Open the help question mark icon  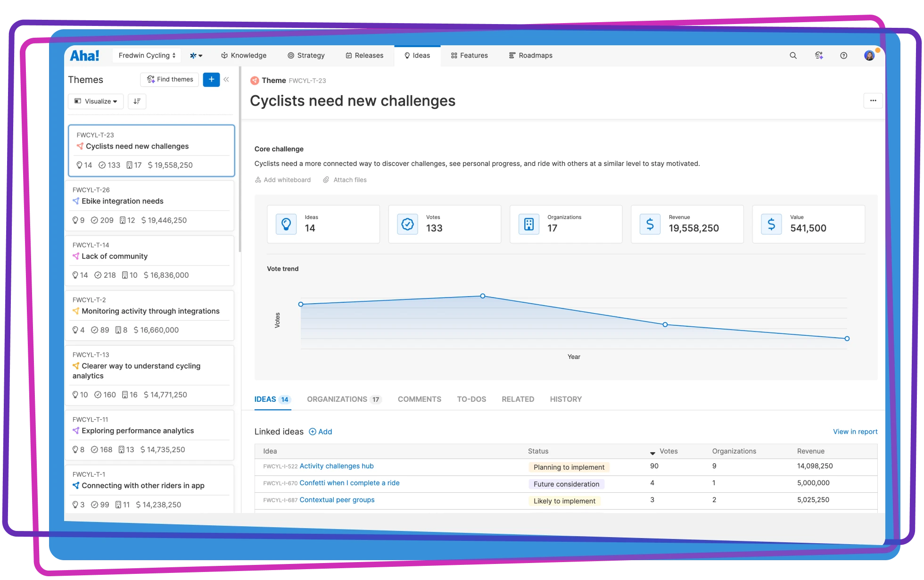[x=844, y=56]
